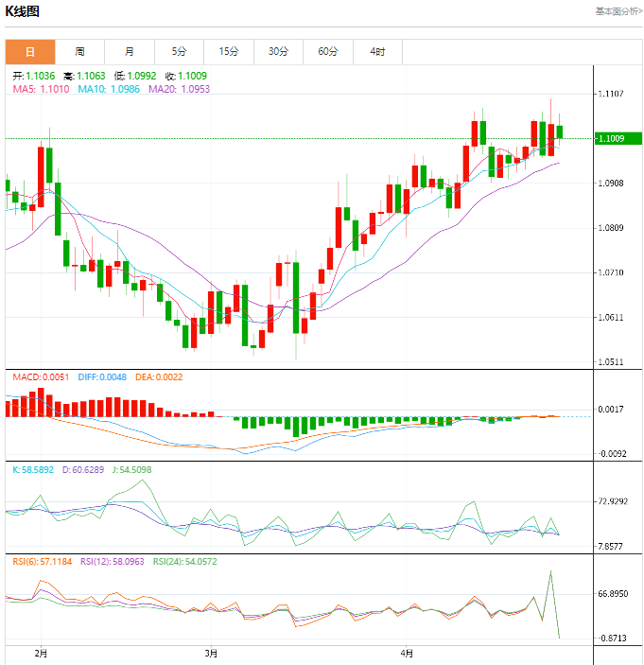Switch to the 周 weekly tab
The width and height of the screenshot is (644, 665).
79,52
